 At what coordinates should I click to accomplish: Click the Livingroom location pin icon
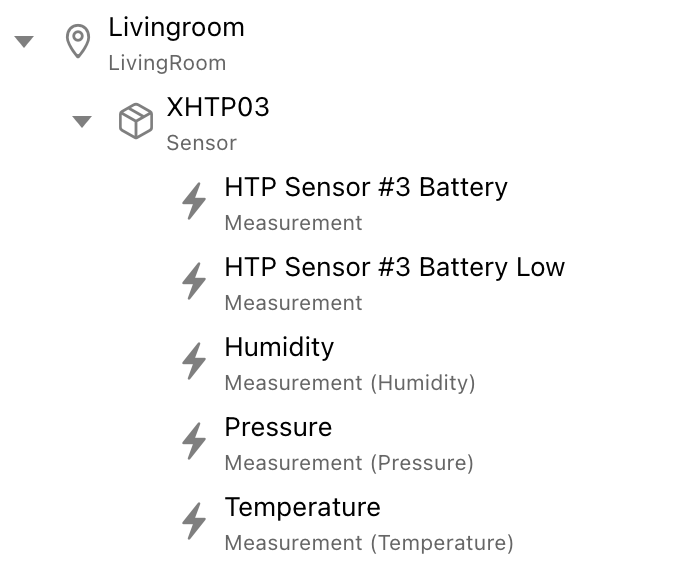(78, 42)
